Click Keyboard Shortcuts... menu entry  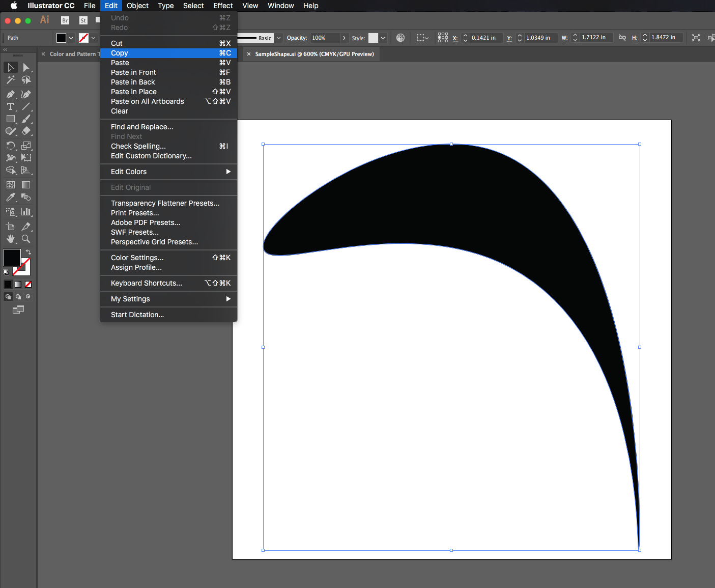coord(147,283)
